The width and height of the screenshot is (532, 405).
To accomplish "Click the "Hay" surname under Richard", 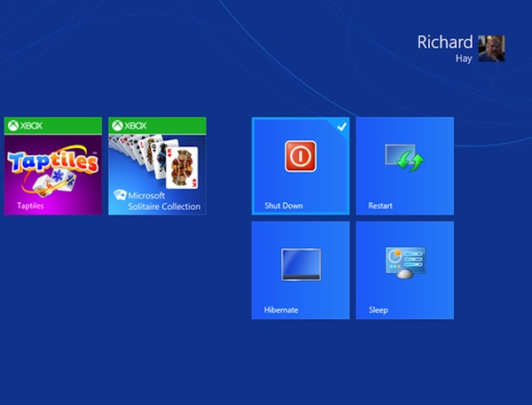I will (x=464, y=58).
